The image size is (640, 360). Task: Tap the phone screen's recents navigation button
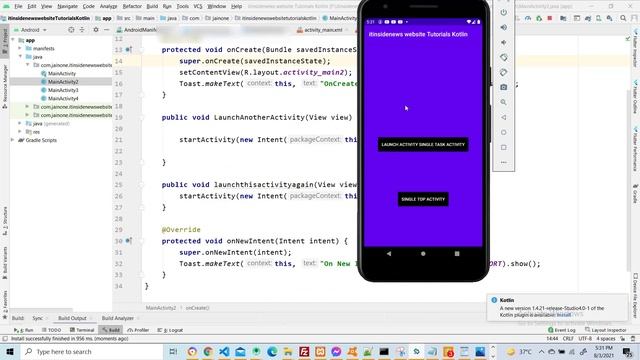tap(457, 253)
